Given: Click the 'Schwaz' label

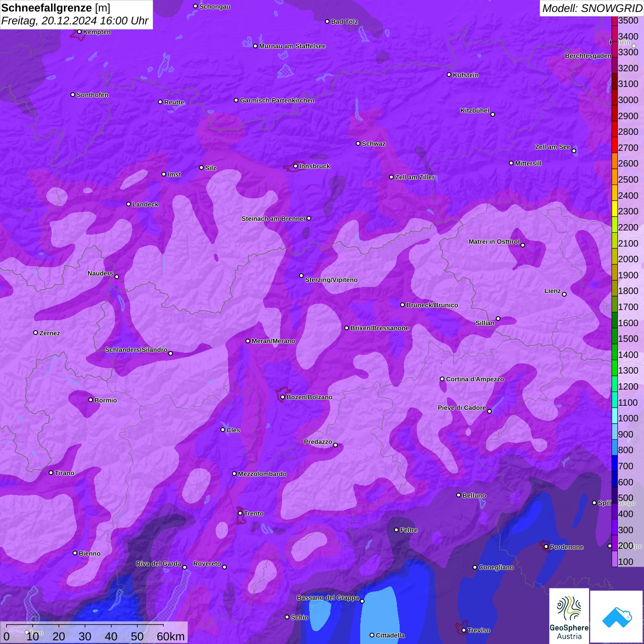Looking at the screenshot, I should [x=374, y=144].
